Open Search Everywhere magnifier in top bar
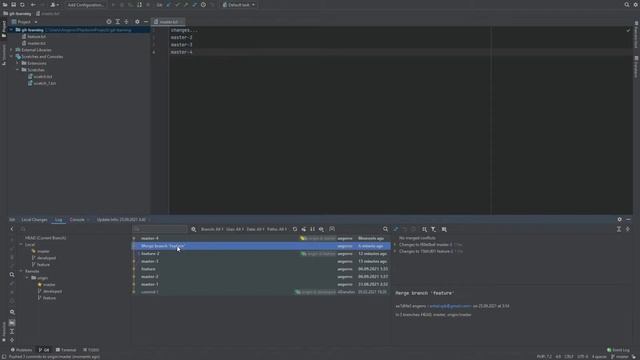640x360 pixels. 627,5
